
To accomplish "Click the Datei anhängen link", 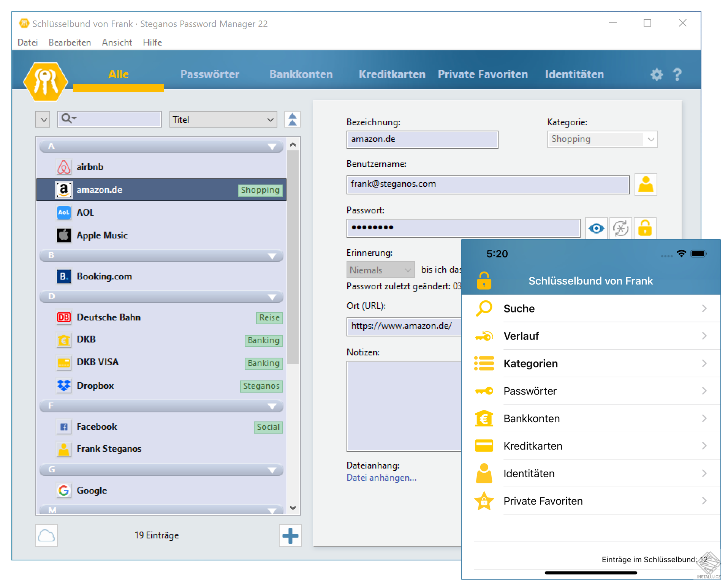I will point(381,477).
